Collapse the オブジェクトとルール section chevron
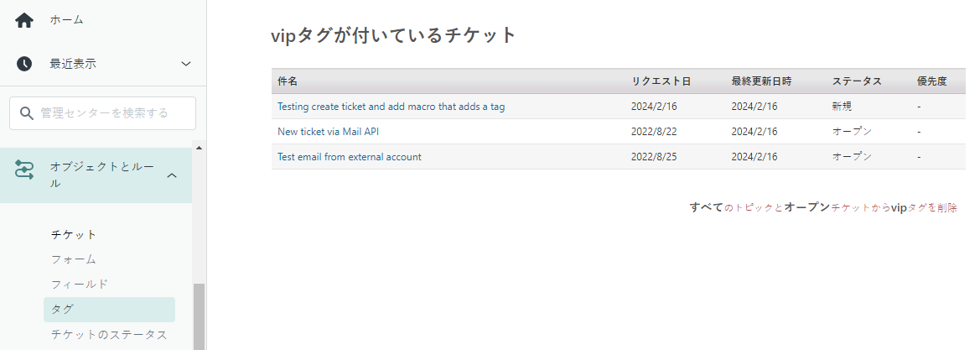The image size is (980, 350). [x=171, y=175]
